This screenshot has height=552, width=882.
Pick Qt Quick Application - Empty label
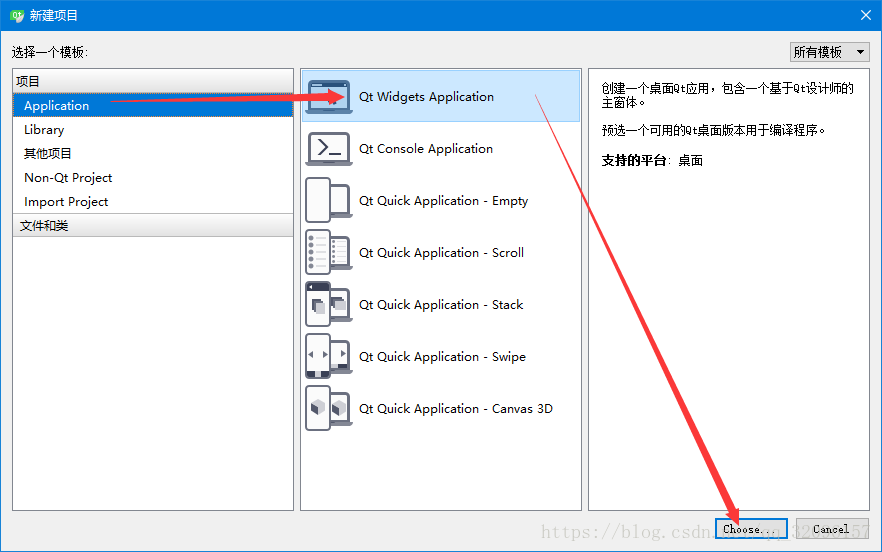(443, 201)
